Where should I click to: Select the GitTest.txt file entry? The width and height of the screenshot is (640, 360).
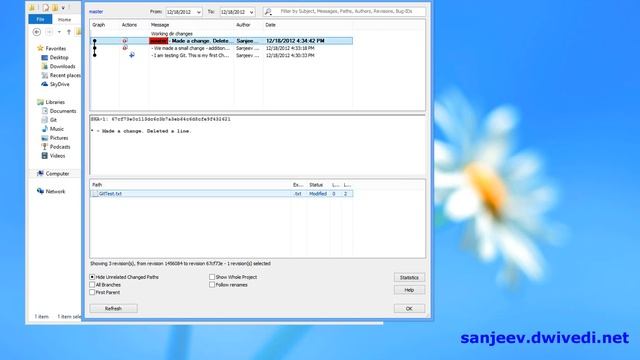221,194
